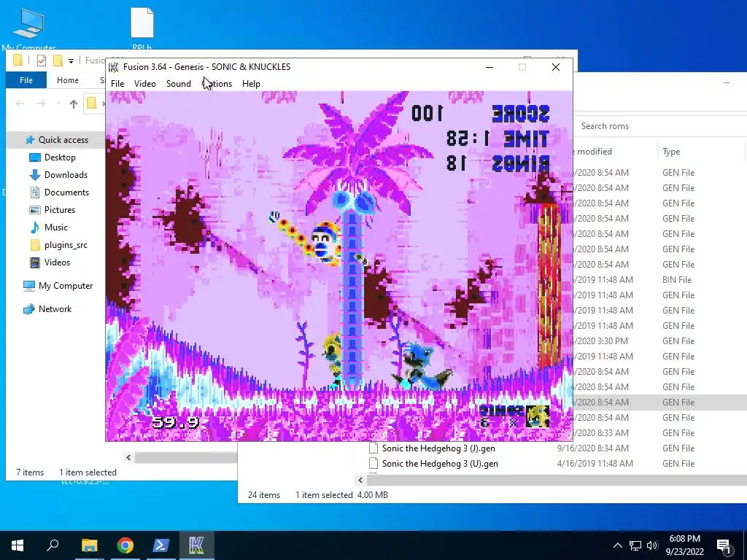The width and height of the screenshot is (747, 560).
Task: Click the Fusion taskbar button
Action: coord(196,545)
